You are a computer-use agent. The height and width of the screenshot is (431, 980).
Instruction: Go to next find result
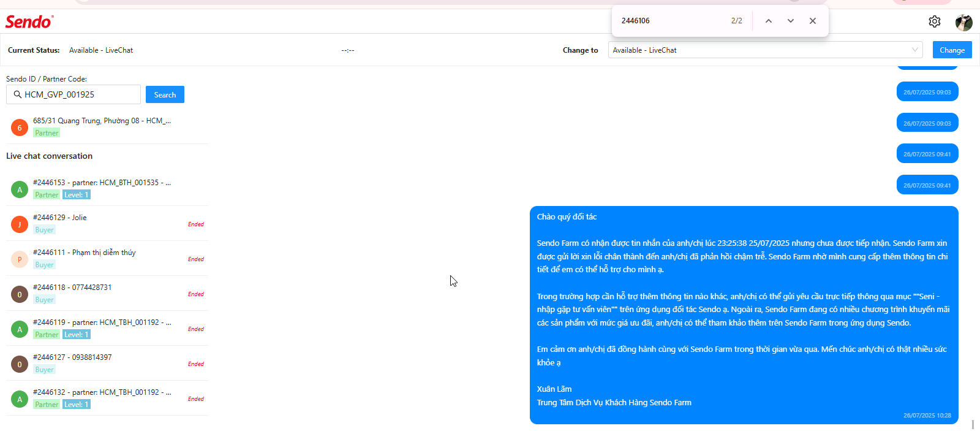coord(791,21)
